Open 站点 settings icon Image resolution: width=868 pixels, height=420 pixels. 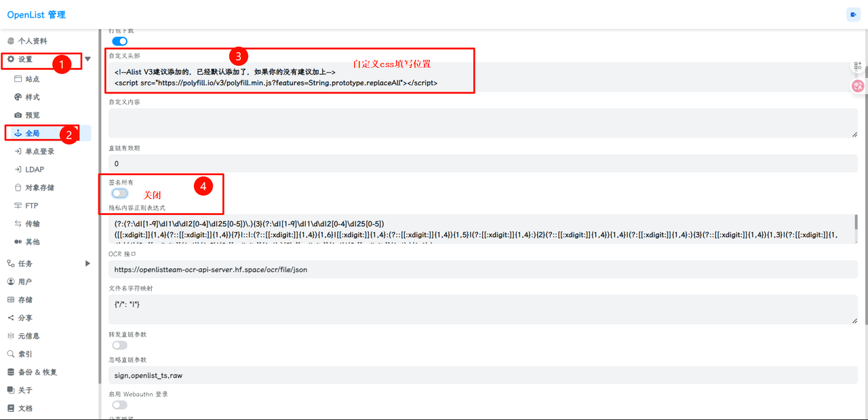point(18,79)
